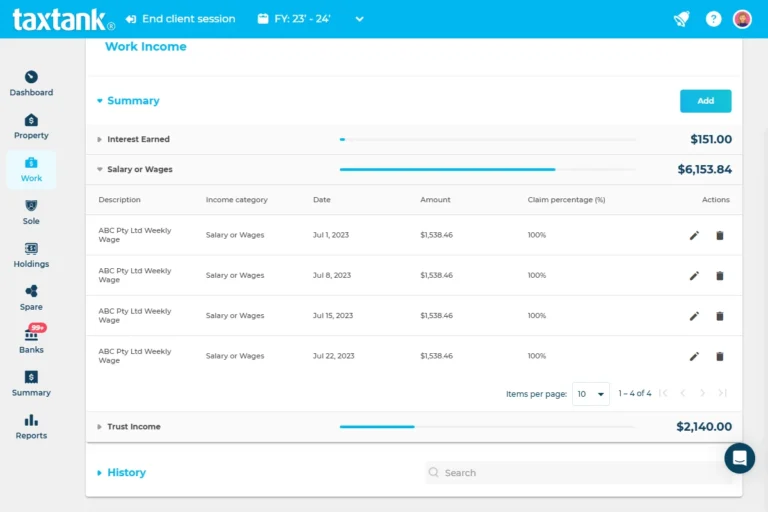Open the Spare section icon

(x=31, y=291)
